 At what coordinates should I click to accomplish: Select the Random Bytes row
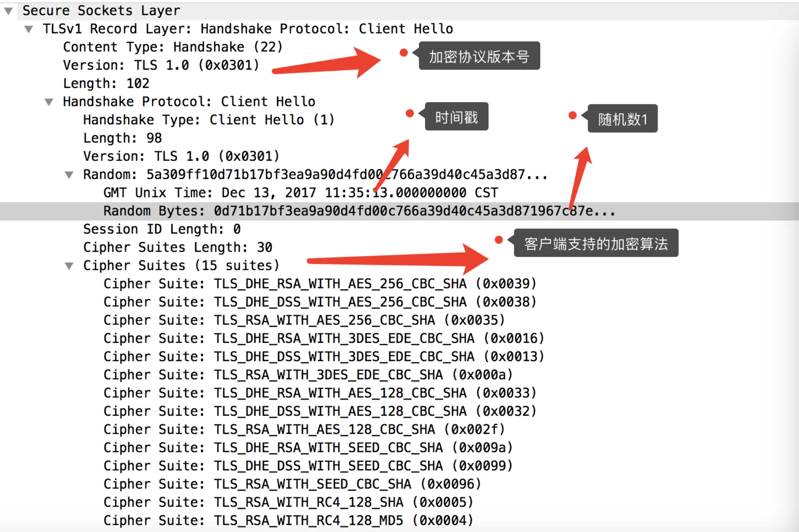click(x=337, y=211)
